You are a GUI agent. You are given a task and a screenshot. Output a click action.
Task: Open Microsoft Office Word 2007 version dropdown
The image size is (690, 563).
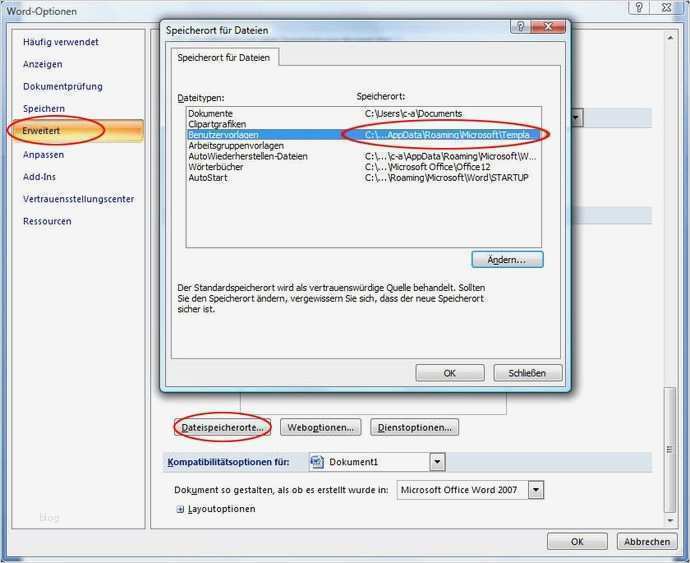point(536,490)
